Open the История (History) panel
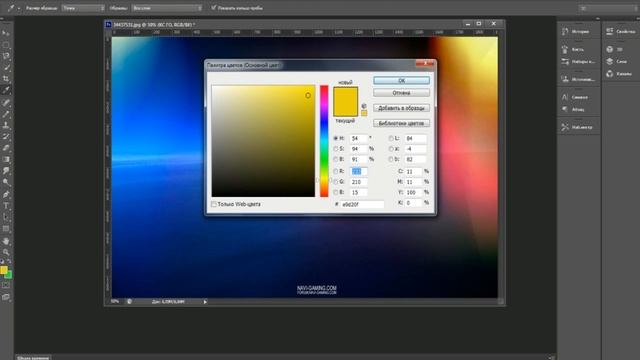The height and width of the screenshot is (360, 640). pos(576,31)
